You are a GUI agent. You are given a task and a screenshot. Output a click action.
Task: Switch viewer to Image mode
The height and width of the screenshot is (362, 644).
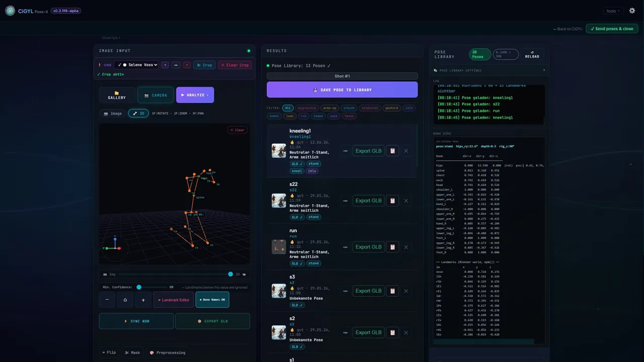pyautogui.click(x=113, y=114)
